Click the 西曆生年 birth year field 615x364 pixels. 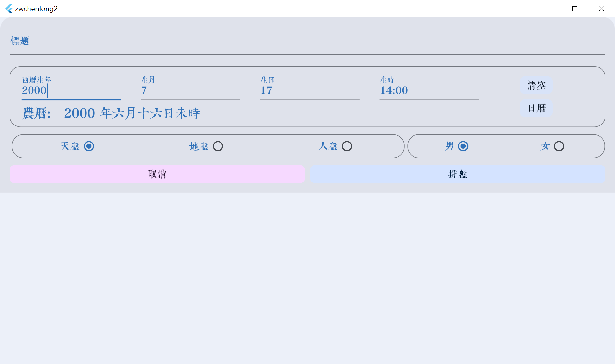point(71,90)
